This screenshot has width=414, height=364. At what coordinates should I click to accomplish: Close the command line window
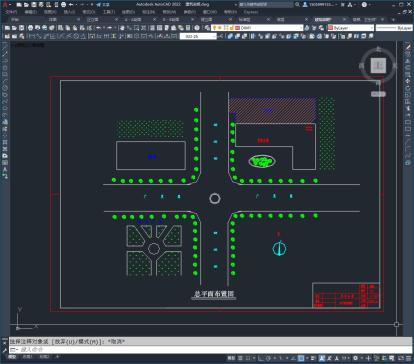click(x=5, y=342)
